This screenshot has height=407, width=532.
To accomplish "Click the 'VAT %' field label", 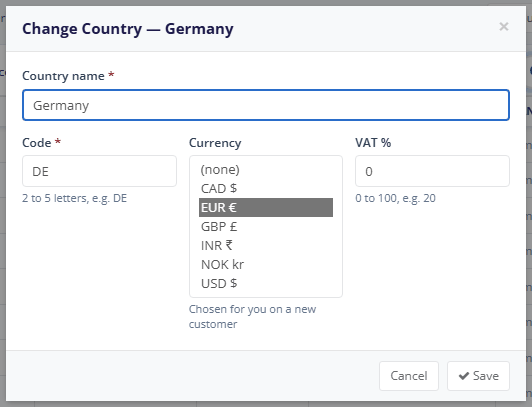I will [x=373, y=143].
